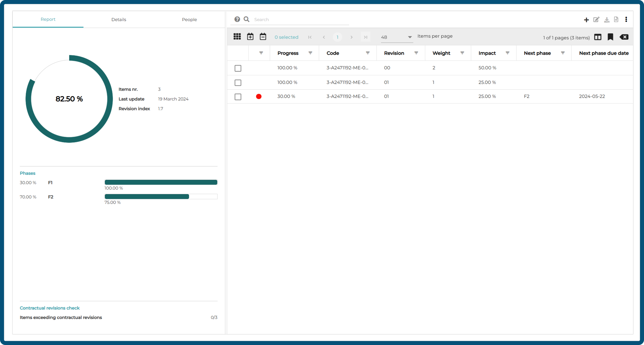Screen dimensions: 644x345
Task: Click the 0 selected link
Action: click(x=286, y=37)
